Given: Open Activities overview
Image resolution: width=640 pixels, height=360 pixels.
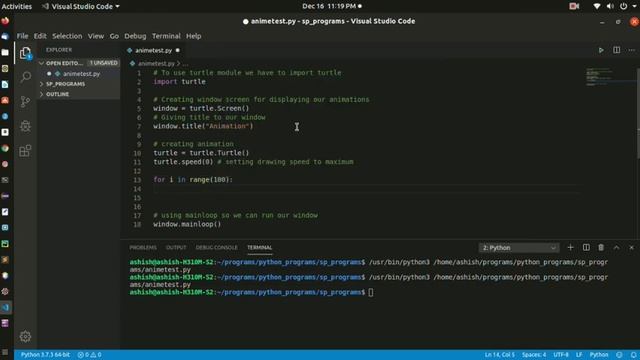Looking at the screenshot, I should pos(17,6).
